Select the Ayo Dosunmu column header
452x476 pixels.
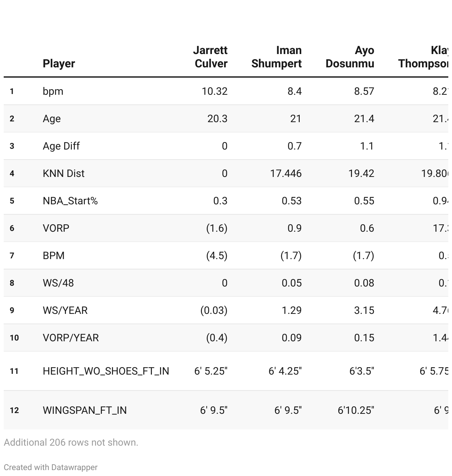(350, 57)
